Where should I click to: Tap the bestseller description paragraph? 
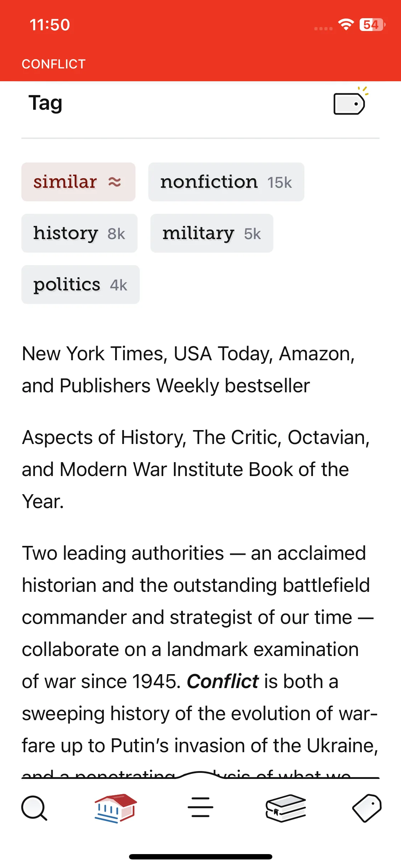(x=189, y=370)
